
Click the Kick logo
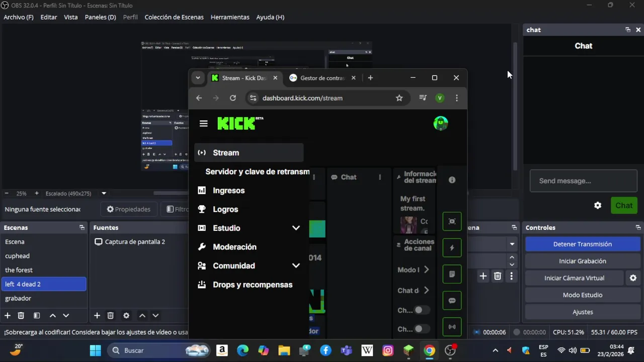point(240,123)
